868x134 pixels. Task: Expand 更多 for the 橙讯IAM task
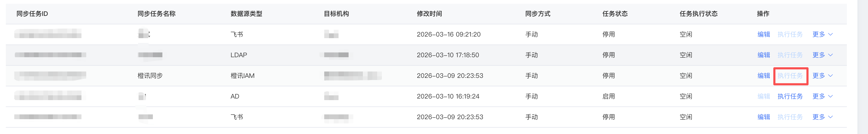pyautogui.click(x=822, y=76)
